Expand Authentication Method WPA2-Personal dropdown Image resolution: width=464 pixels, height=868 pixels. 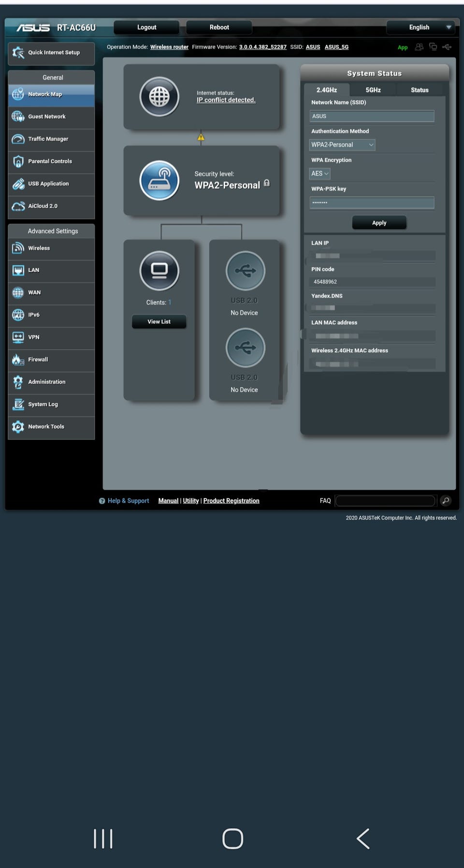coord(342,145)
